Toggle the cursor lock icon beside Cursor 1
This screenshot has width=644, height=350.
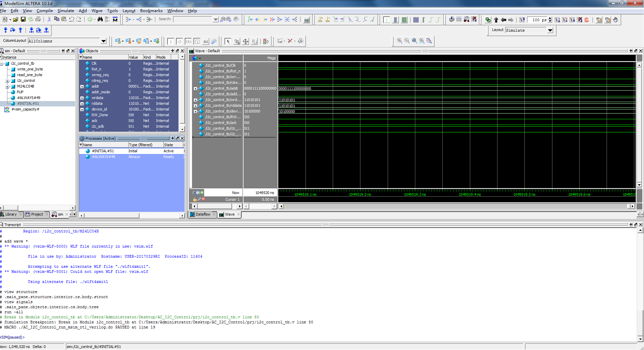coord(195,199)
